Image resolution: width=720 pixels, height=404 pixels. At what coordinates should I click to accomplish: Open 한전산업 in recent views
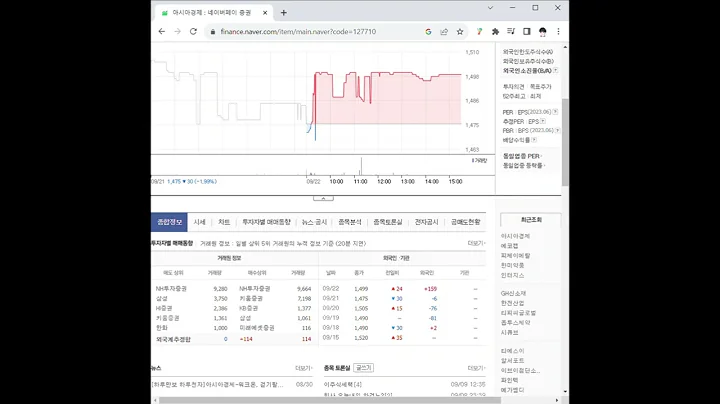(x=512, y=303)
